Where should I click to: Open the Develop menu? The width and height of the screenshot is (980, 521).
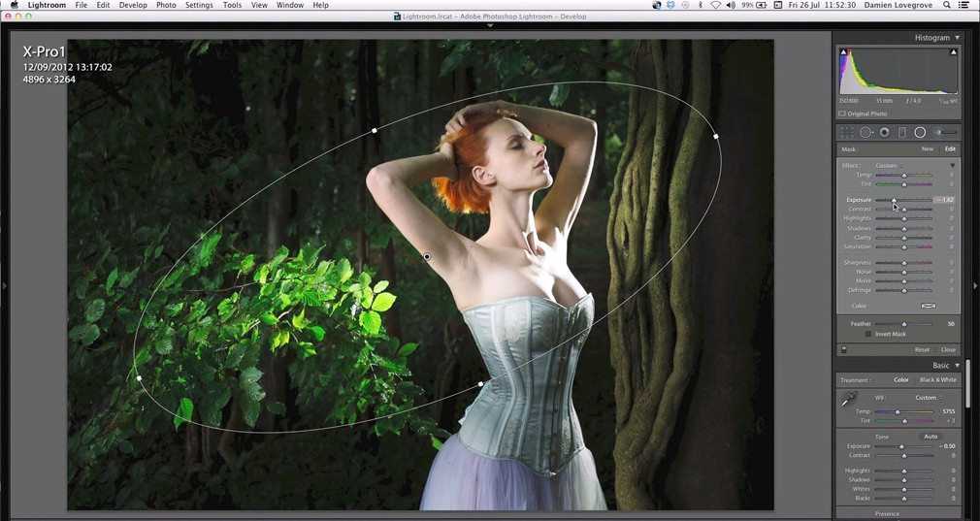(x=133, y=5)
